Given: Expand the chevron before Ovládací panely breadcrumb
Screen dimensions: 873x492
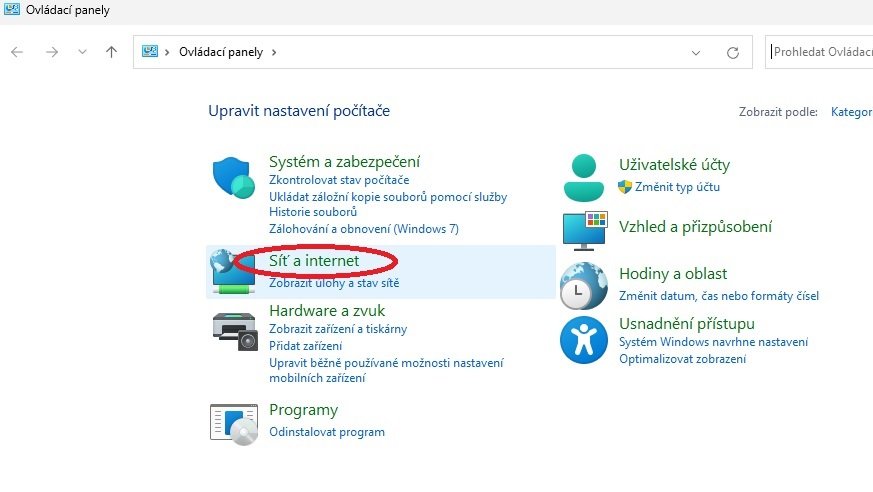Looking at the screenshot, I should (166, 52).
